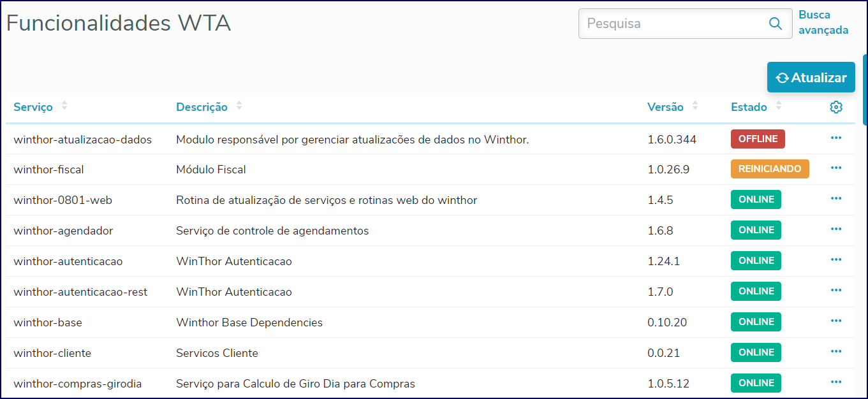Click the search magnifier icon
Screen dimensions: 868x399
pyautogui.click(x=776, y=24)
